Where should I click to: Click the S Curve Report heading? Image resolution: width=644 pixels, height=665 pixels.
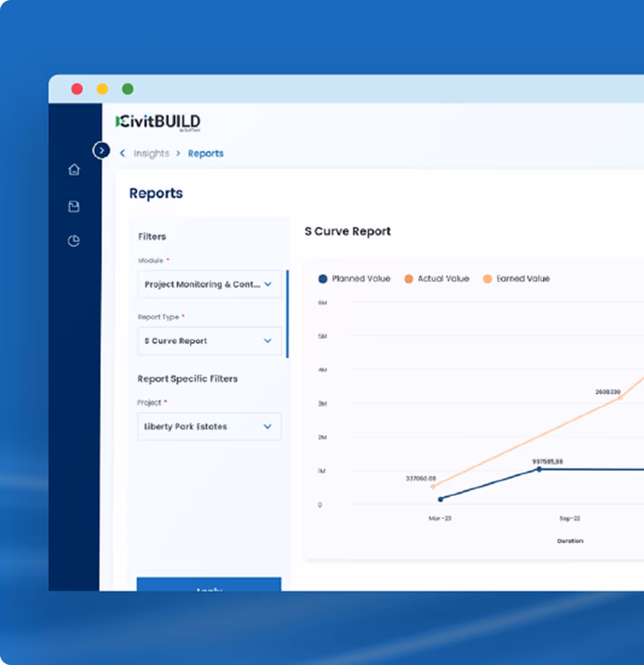347,232
